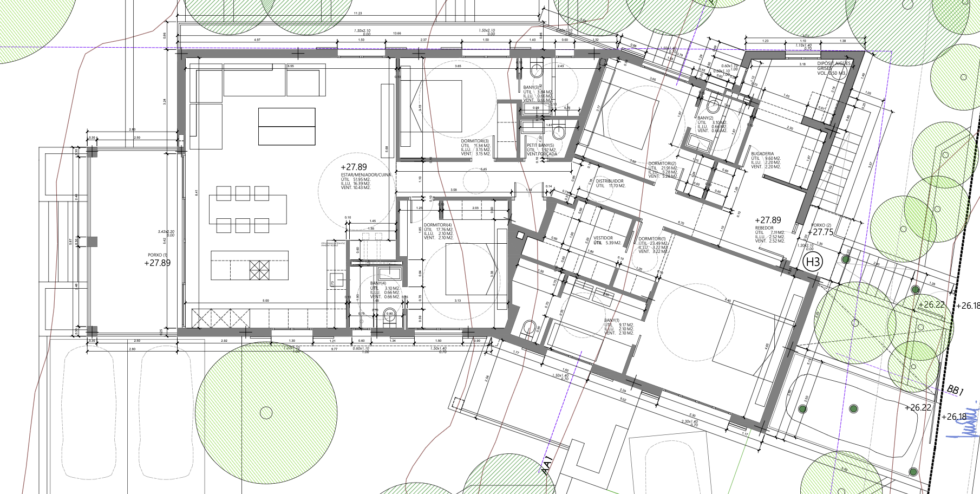Click the BB1 section line marker

click(956, 390)
